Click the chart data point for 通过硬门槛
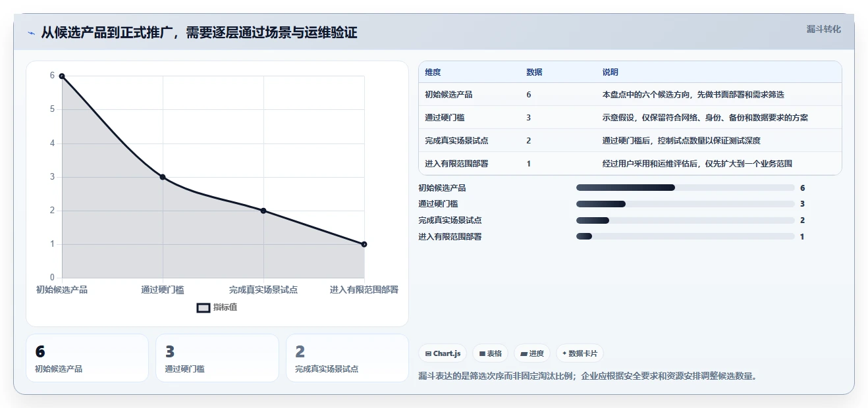Image resolution: width=868 pixels, height=408 pixels. click(x=163, y=177)
